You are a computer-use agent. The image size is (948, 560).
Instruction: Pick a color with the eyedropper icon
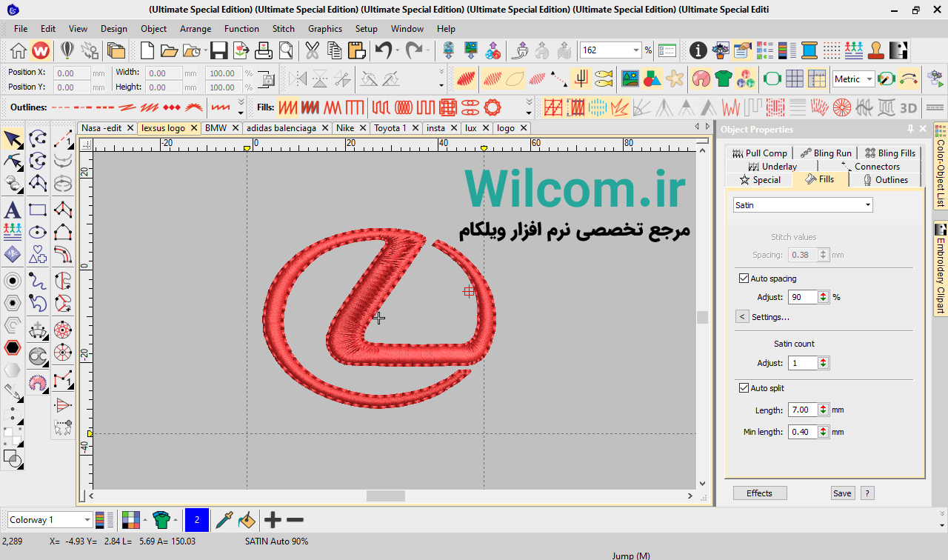point(224,520)
